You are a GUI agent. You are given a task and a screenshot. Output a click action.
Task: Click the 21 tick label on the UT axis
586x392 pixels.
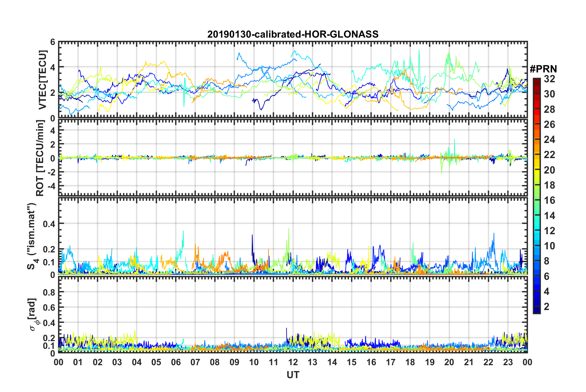(x=469, y=362)
